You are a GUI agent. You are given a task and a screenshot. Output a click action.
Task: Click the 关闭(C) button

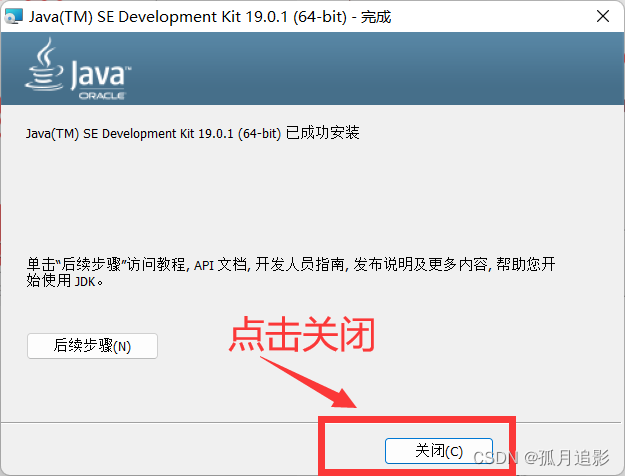[439, 451]
